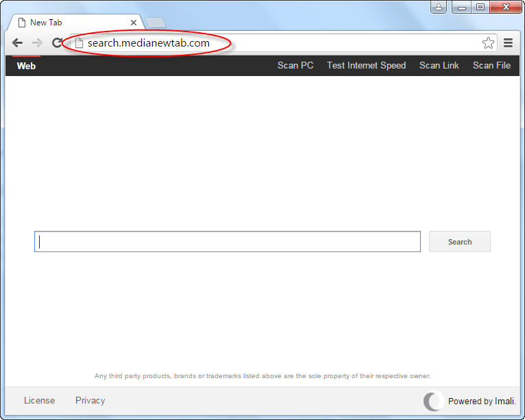Click inside the main search text box
Image resolution: width=525 pixels, height=420 pixels.
coord(228,242)
